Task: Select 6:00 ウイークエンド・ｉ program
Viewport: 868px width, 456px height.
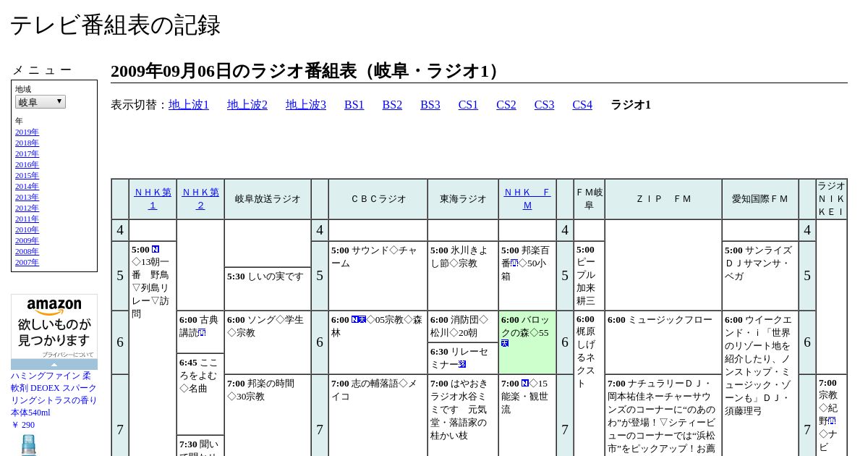Action: click(x=760, y=384)
